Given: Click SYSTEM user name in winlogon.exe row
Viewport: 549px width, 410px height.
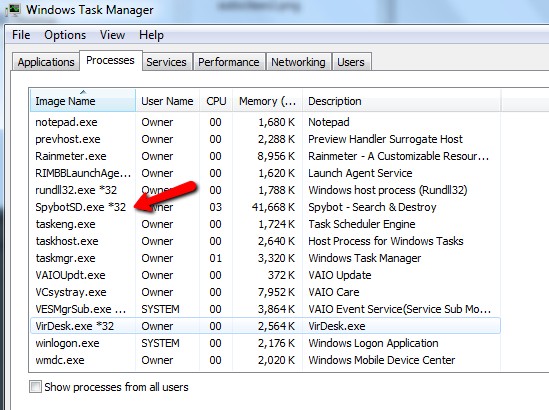Looking at the screenshot, I should click(160, 343).
